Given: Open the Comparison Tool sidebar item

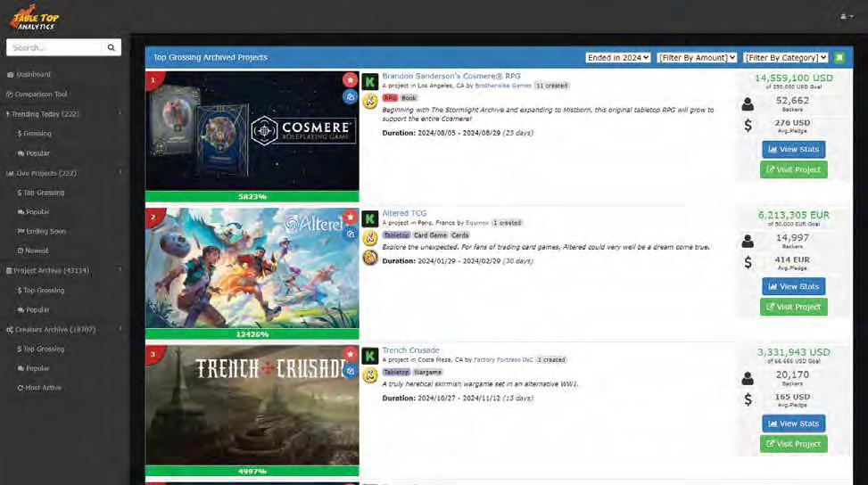Looking at the screenshot, I should tap(37, 94).
